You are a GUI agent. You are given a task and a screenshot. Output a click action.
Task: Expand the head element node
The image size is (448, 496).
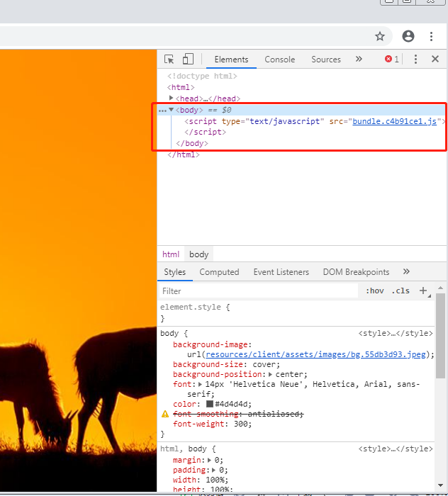click(x=171, y=98)
